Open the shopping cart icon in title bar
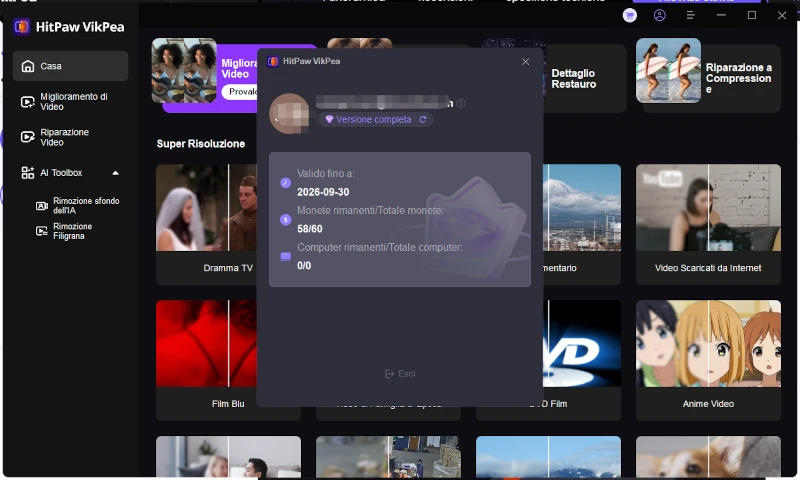This screenshot has height=480, width=800. click(629, 15)
